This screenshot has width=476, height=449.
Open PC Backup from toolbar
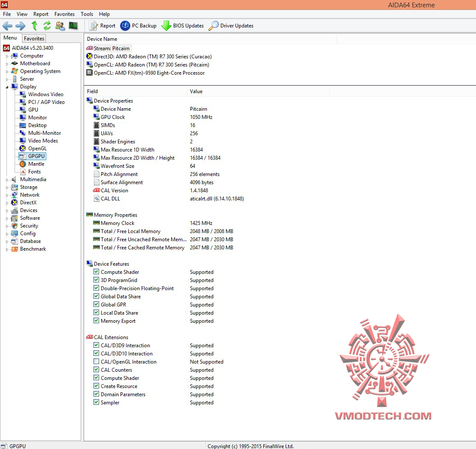(x=139, y=26)
